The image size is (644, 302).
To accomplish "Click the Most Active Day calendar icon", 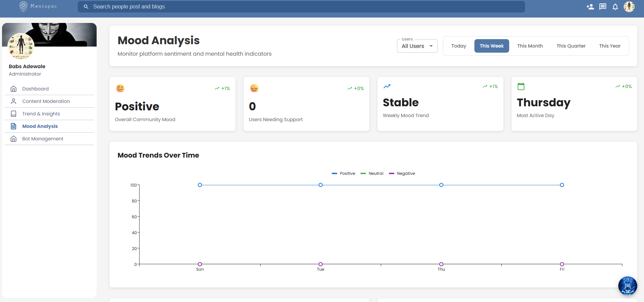I will point(521,86).
